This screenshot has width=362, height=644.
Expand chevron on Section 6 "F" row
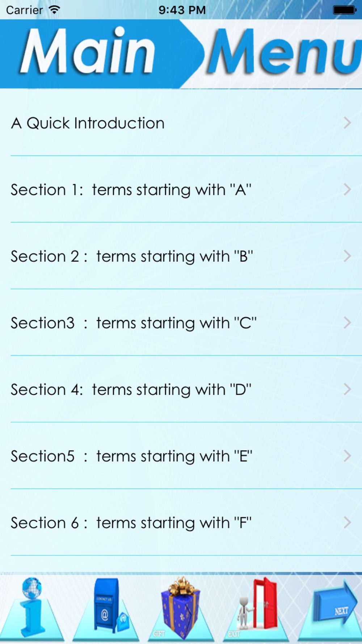347,523
